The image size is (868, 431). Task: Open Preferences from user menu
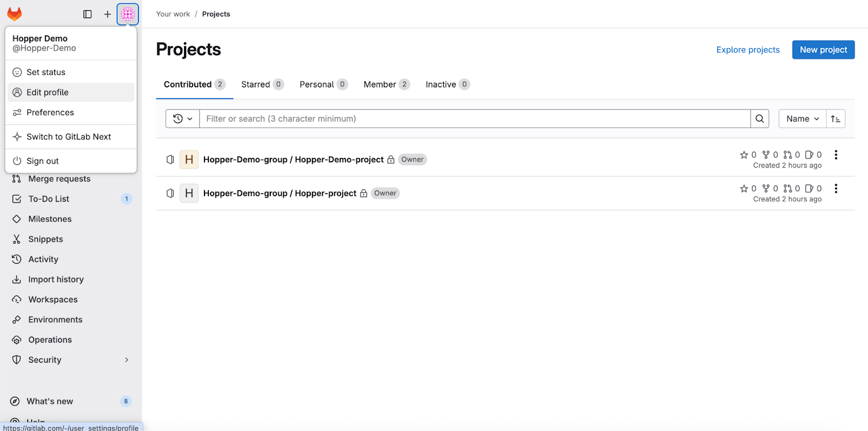[71, 112]
